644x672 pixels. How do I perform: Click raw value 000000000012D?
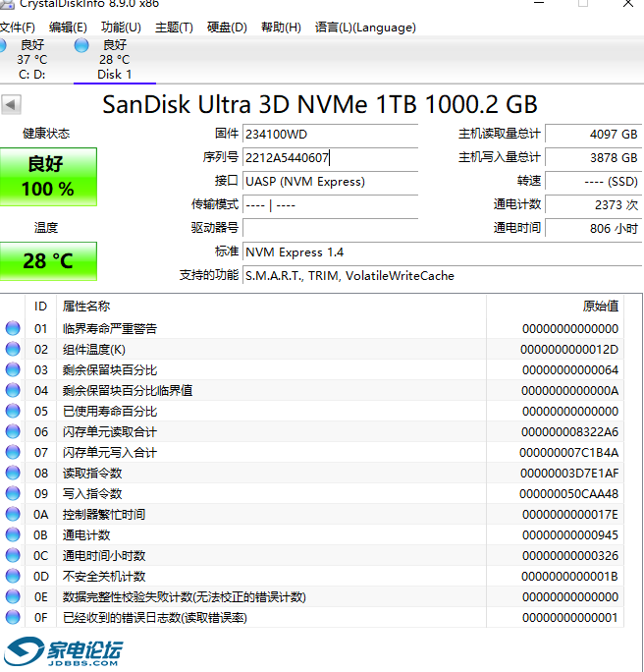pyautogui.click(x=569, y=350)
